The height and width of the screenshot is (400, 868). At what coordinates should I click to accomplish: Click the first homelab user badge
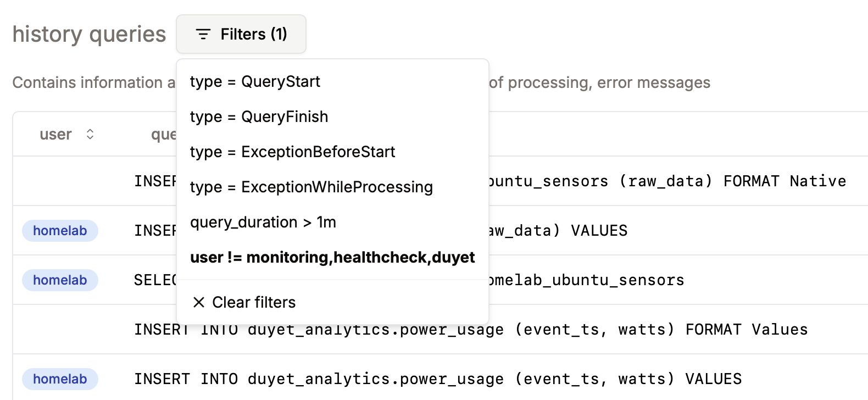coord(60,231)
